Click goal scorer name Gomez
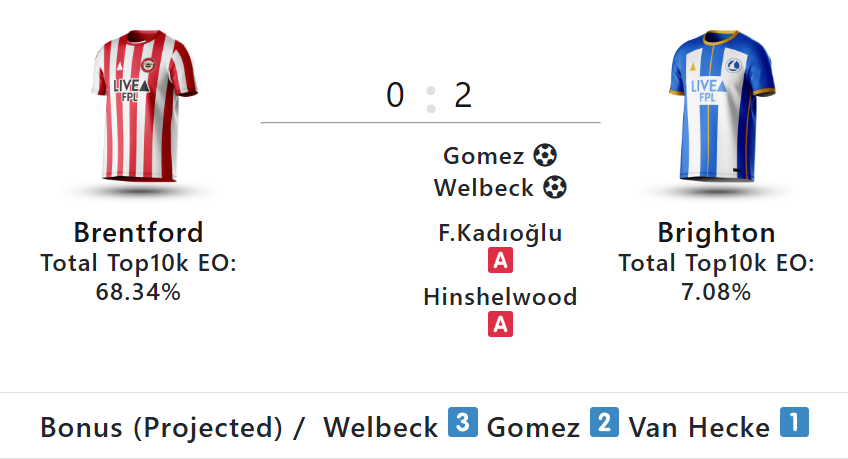The height and width of the screenshot is (459, 848). (484, 156)
